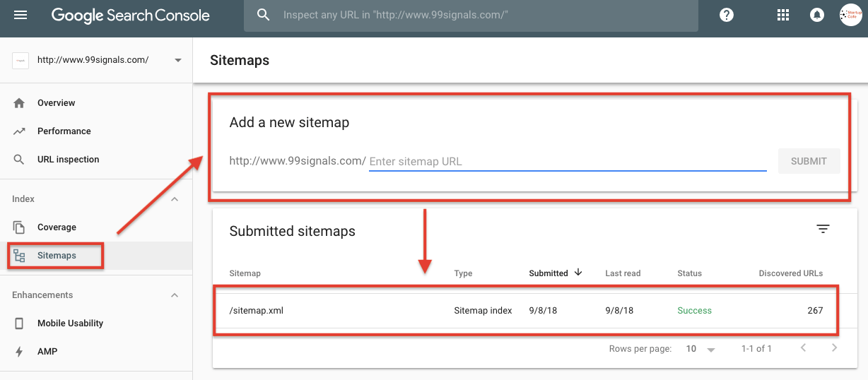This screenshot has height=380, width=868.
Task: Change Rows per page dropdown
Action: 700,349
